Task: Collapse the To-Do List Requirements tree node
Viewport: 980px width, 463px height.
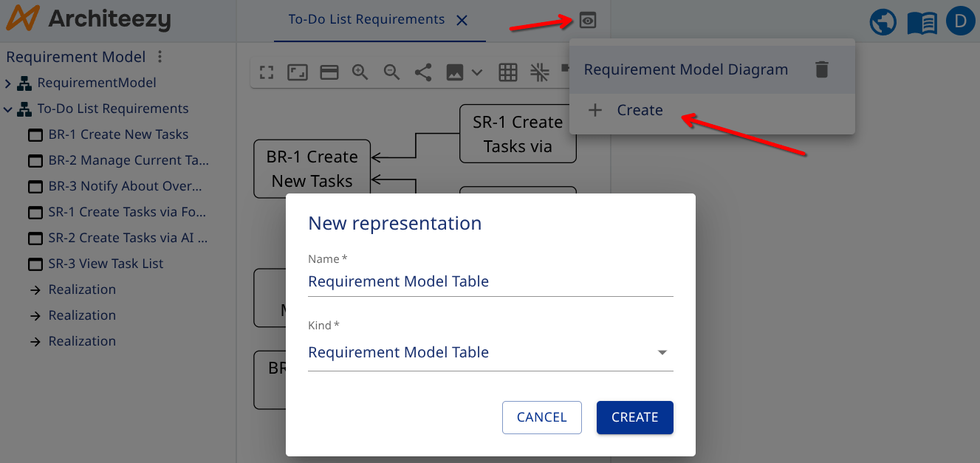Action: click(x=9, y=108)
